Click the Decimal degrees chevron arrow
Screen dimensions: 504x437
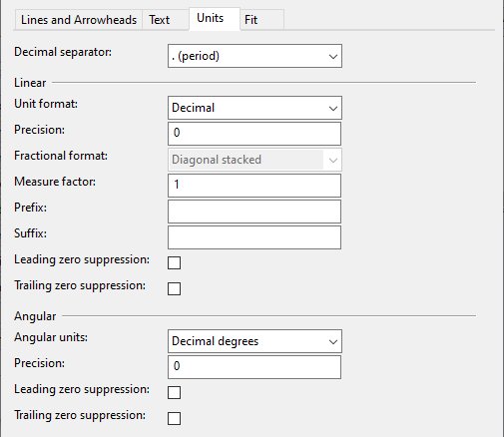click(x=333, y=342)
